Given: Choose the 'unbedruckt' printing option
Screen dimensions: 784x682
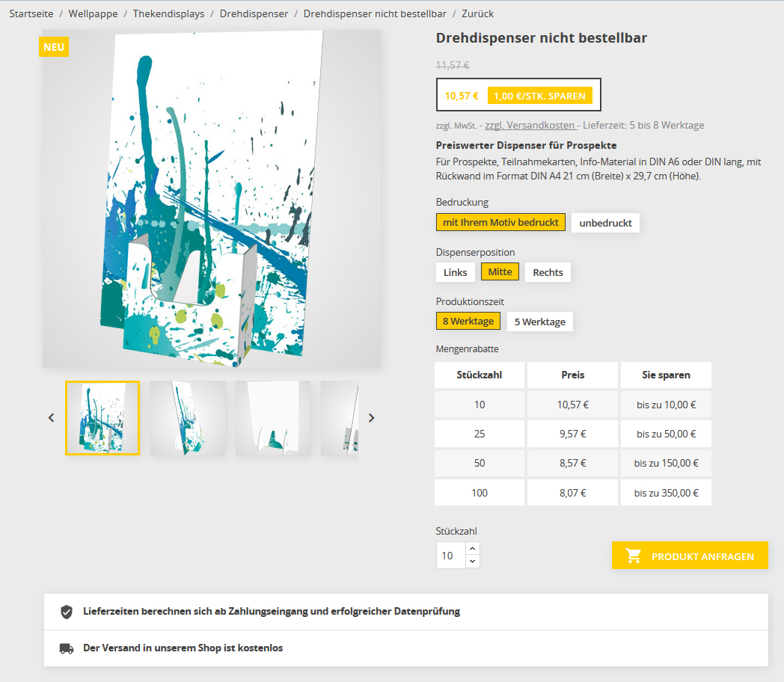Looking at the screenshot, I should (605, 223).
